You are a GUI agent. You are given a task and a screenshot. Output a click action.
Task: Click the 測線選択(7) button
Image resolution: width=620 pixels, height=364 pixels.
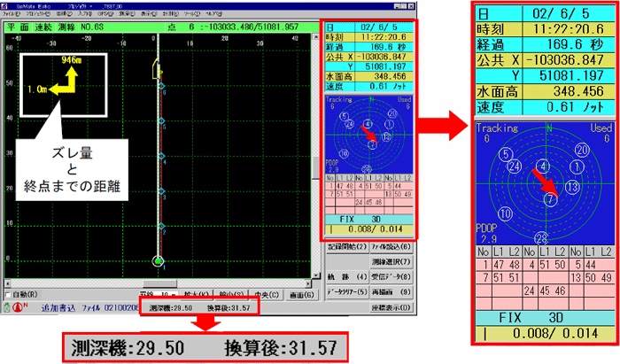tap(391, 261)
